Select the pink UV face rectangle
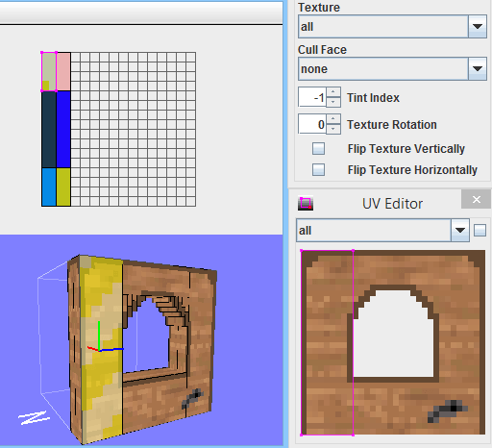 tap(63, 71)
